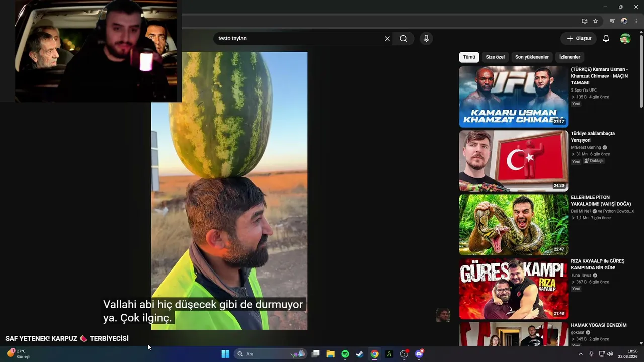Go to S Sport'ta UFC channel
Viewport: 644px width, 362px height.
pos(584,90)
